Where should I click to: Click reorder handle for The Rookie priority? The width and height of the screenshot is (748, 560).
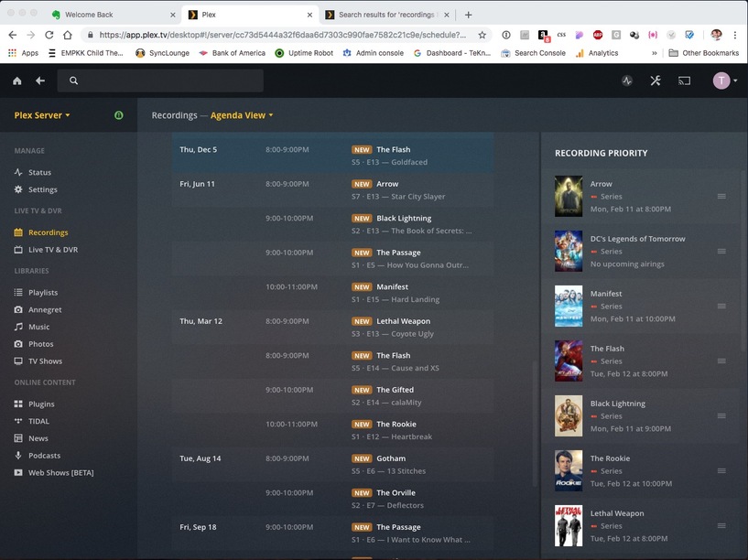[721, 470]
